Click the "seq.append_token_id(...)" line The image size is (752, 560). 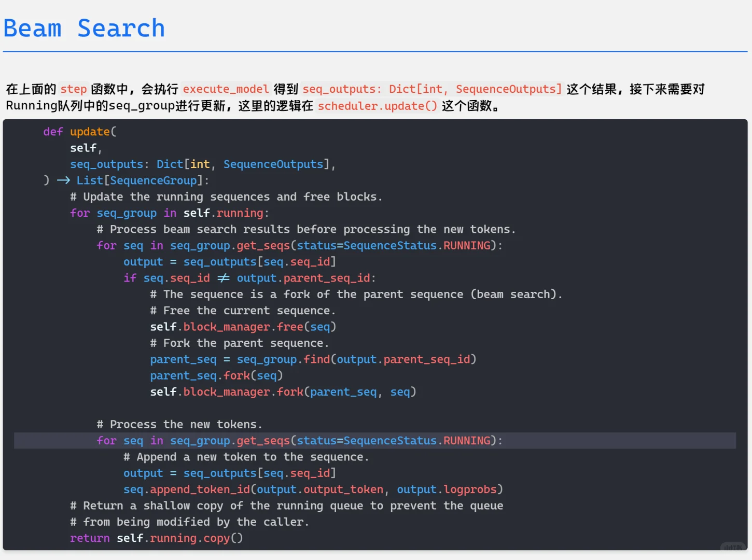(x=313, y=489)
